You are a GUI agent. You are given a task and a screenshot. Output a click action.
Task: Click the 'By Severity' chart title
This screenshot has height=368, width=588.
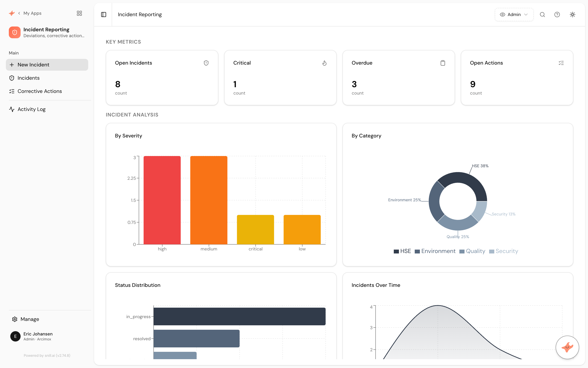[129, 136]
